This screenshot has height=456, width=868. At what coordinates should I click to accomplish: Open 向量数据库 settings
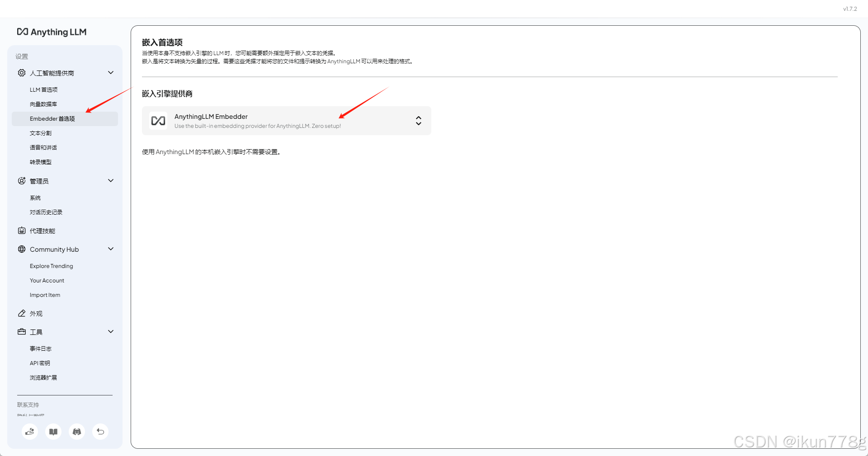click(43, 104)
